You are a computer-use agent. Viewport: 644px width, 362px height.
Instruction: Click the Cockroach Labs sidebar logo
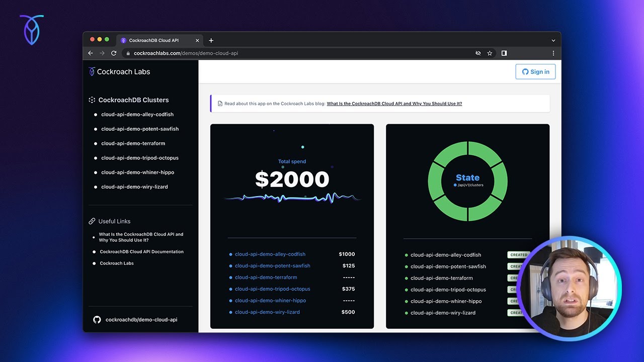(119, 72)
